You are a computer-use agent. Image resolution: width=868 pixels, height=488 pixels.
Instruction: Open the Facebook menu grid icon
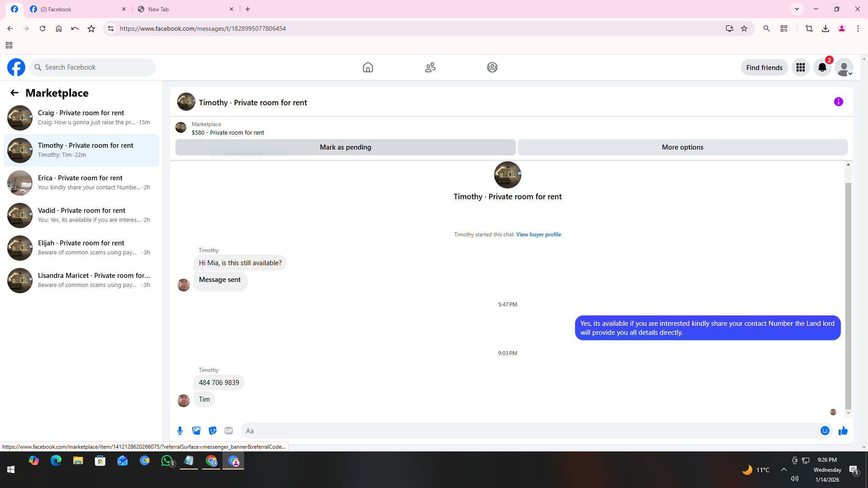(x=800, y=67)
